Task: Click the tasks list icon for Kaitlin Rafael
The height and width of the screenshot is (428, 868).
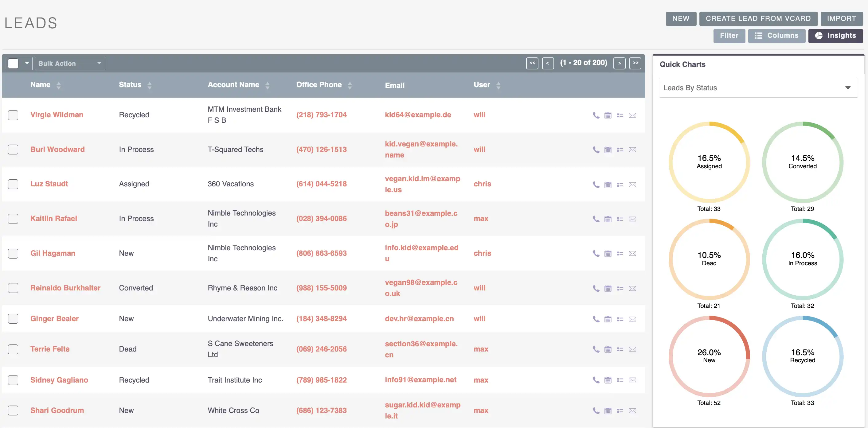Action: pyautogui.click(x=620, y=218)
